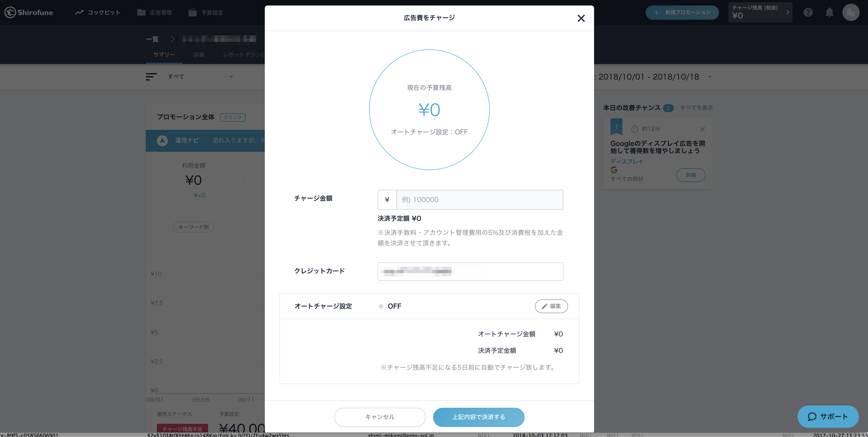This screenshot has width=868, height=437.
Task: Click the help question mark icon
Action: pos(808,13)
